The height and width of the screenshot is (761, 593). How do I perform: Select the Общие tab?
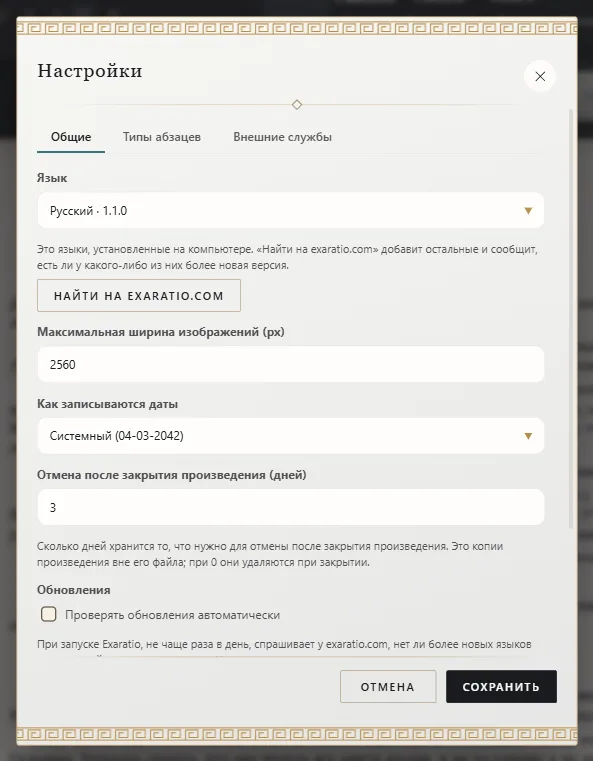click(x=71, y=137)
